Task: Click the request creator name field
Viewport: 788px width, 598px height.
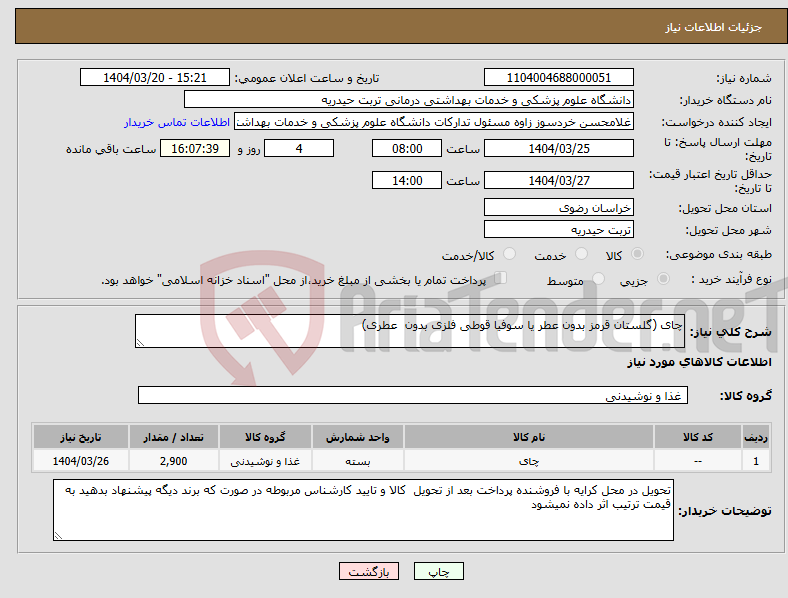Action: point(434,122)
